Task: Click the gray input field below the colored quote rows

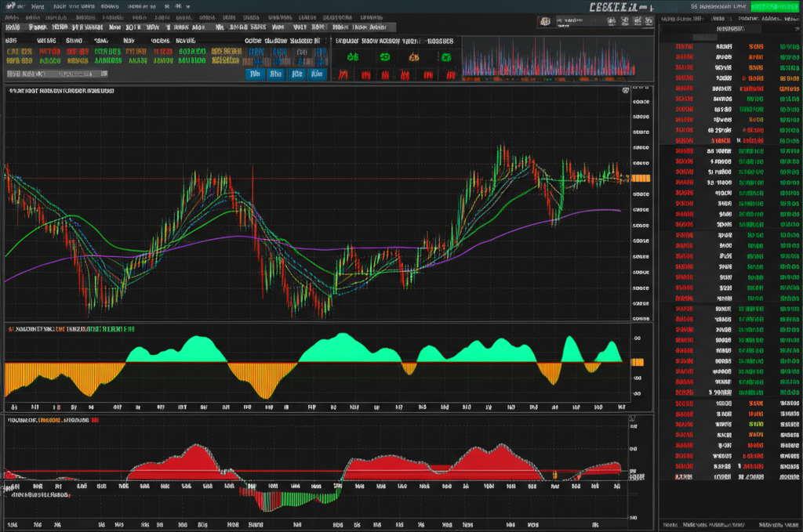Action: pos(56,74)
